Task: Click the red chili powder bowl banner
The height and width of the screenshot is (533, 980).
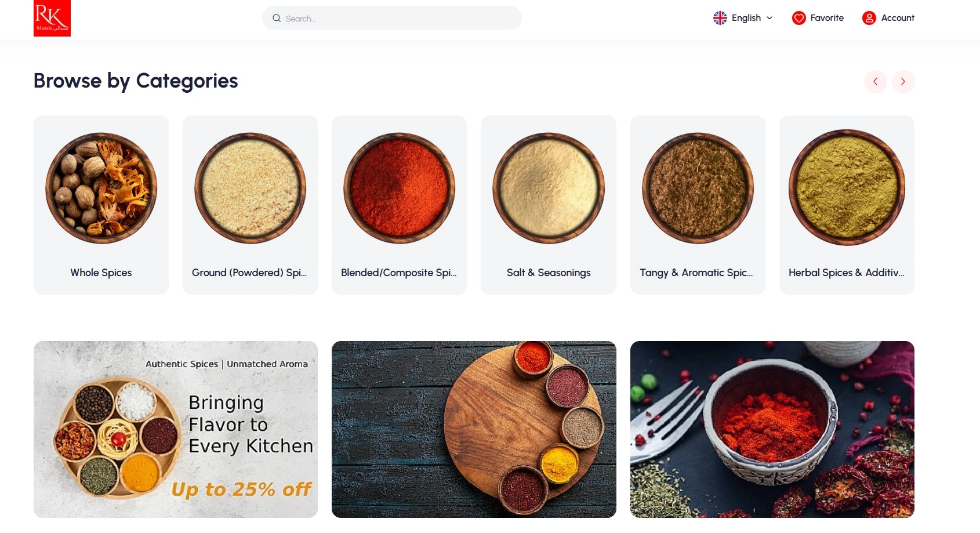Action: pos(772,429)
